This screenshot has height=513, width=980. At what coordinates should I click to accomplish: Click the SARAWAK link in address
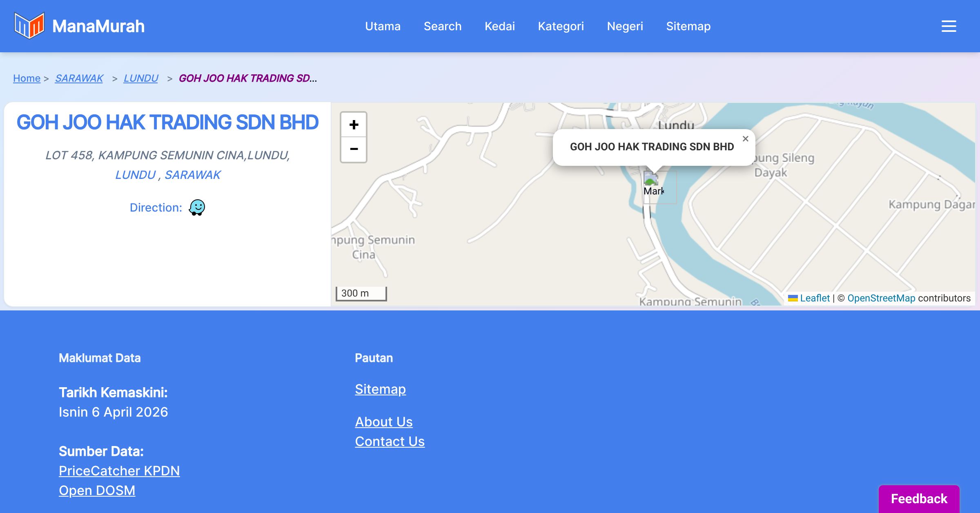(193, 175)
